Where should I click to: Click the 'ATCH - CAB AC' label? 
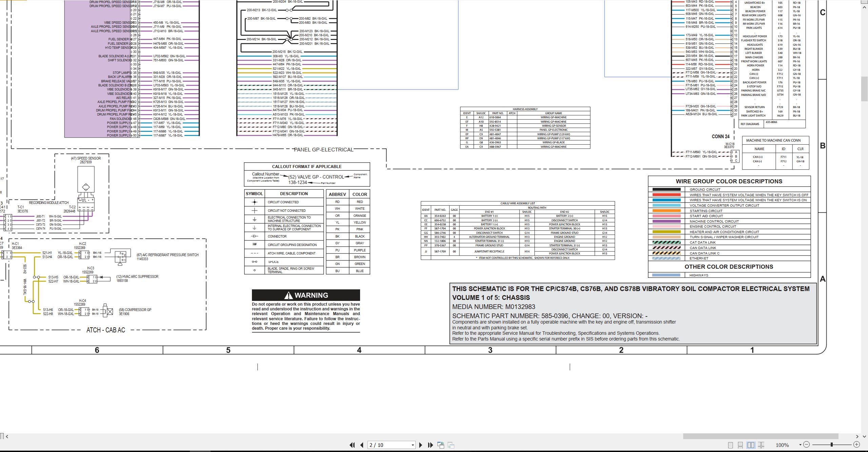[x=106, y=330]
